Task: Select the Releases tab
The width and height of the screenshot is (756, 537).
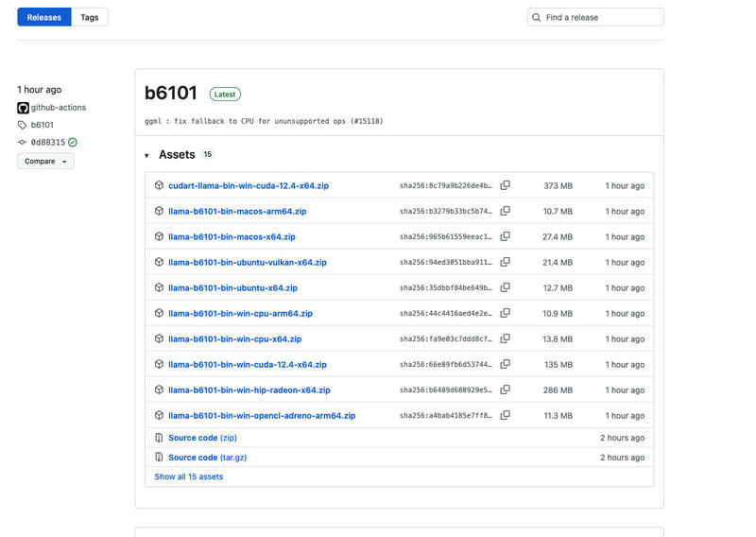Action: (x=43, y=17)
